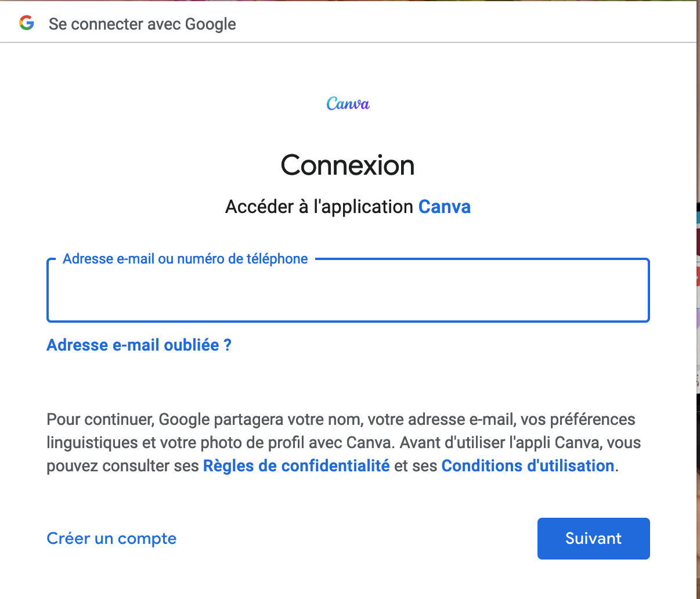This screenshot has height=599, width=700.
Task: Click the Adresse e-mail ou numéro label
Action: (185, 259)
